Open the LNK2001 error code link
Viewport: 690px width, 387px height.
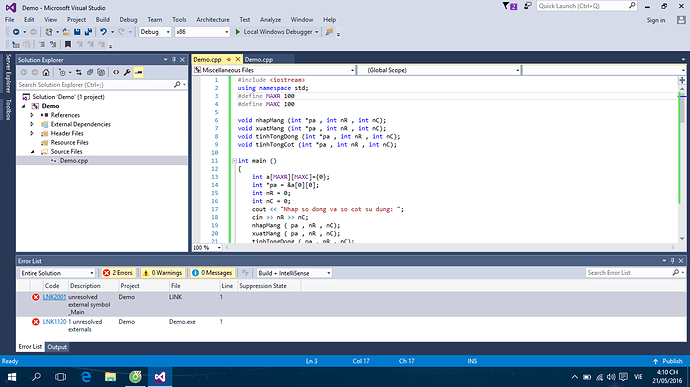(x=54, y=297)
